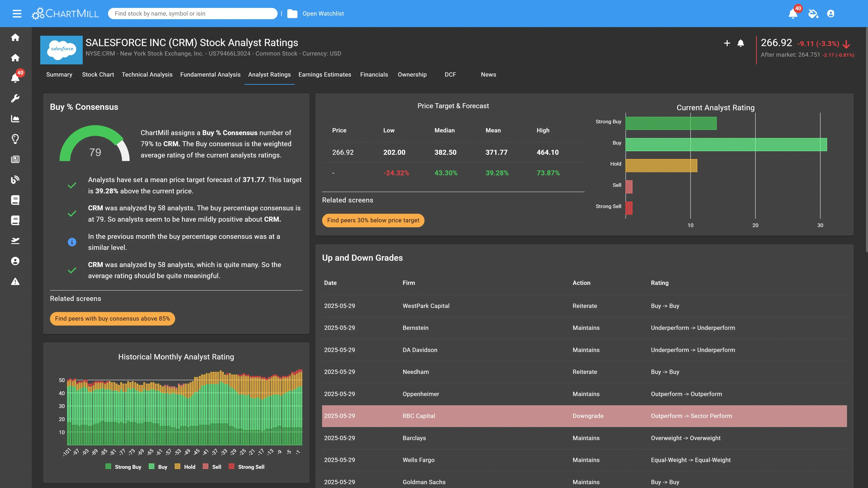Click the -24.32% low forecast value
This screenshot has height=488, width=868.
tap(396, 173)
